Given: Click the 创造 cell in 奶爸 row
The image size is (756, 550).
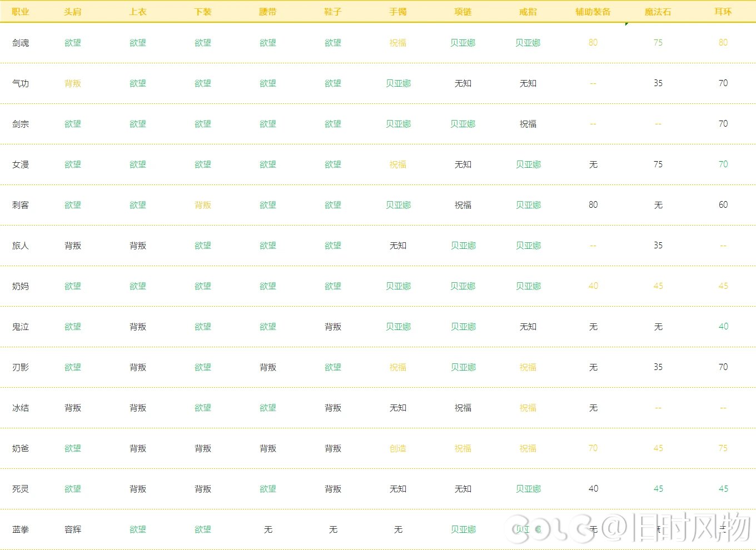Looking at the screenshot, I should [x=397, y=448].
